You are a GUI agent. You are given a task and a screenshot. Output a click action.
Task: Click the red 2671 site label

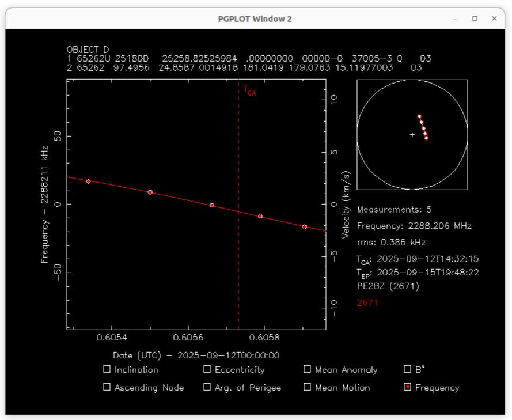[x=367, y=302]
